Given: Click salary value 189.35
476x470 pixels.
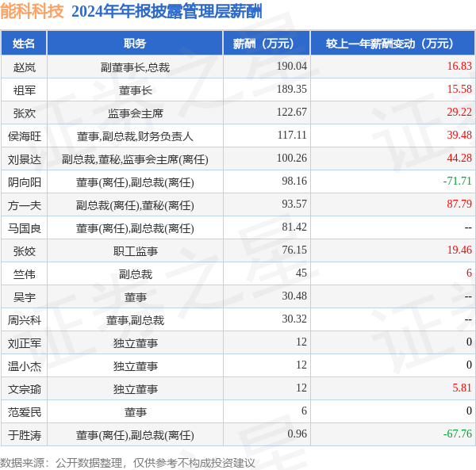Looking at the screenshot, I should [292, 89].
